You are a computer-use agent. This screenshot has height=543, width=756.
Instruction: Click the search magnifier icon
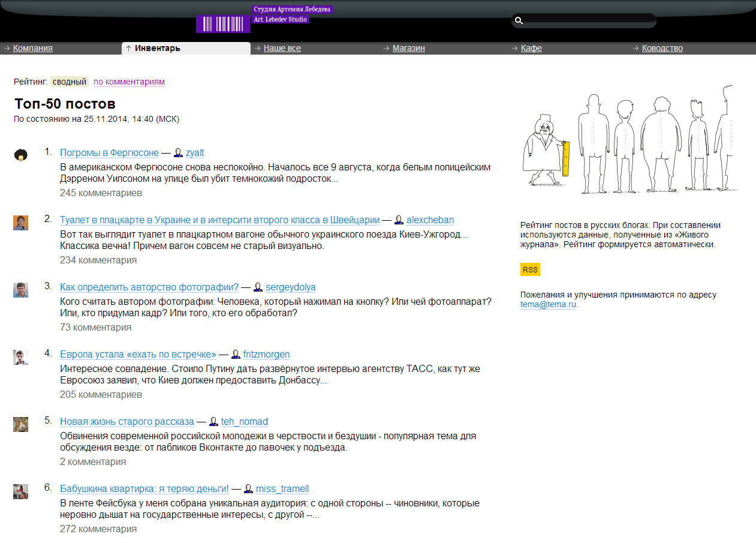tap(519, 20)
